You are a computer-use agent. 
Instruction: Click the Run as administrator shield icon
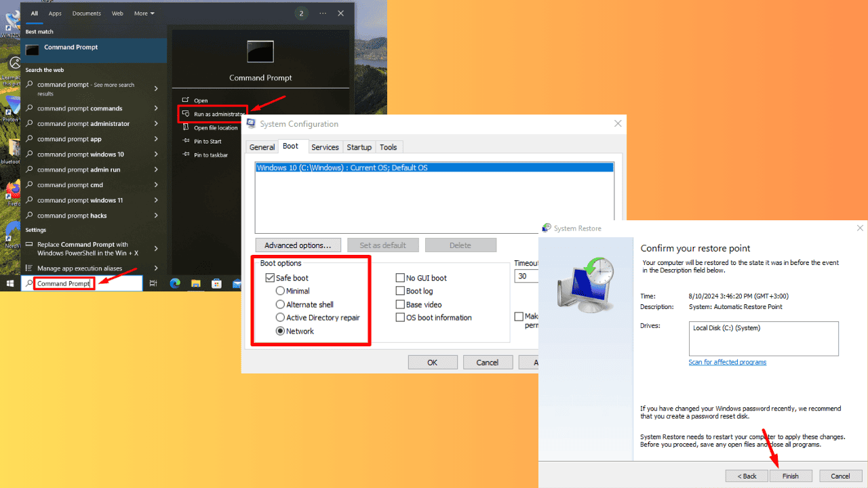pos(186,114)
